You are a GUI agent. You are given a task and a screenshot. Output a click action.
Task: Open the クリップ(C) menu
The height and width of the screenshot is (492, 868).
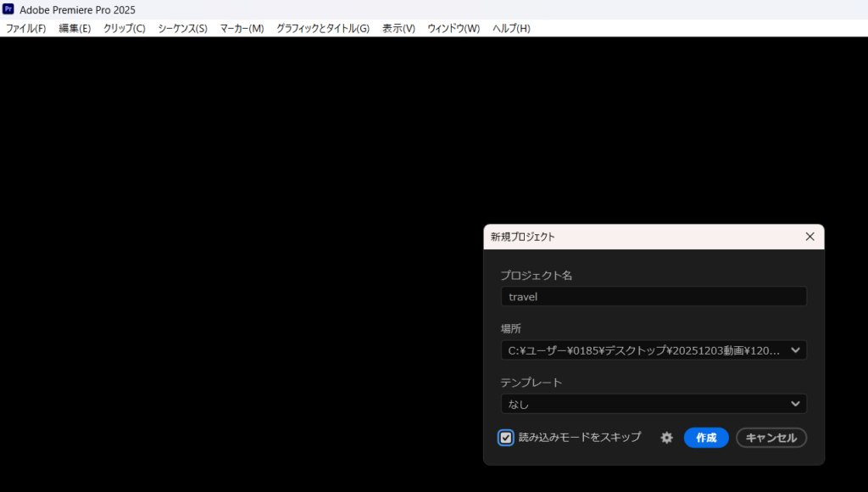pyautogui.click(x=124, y=28)
